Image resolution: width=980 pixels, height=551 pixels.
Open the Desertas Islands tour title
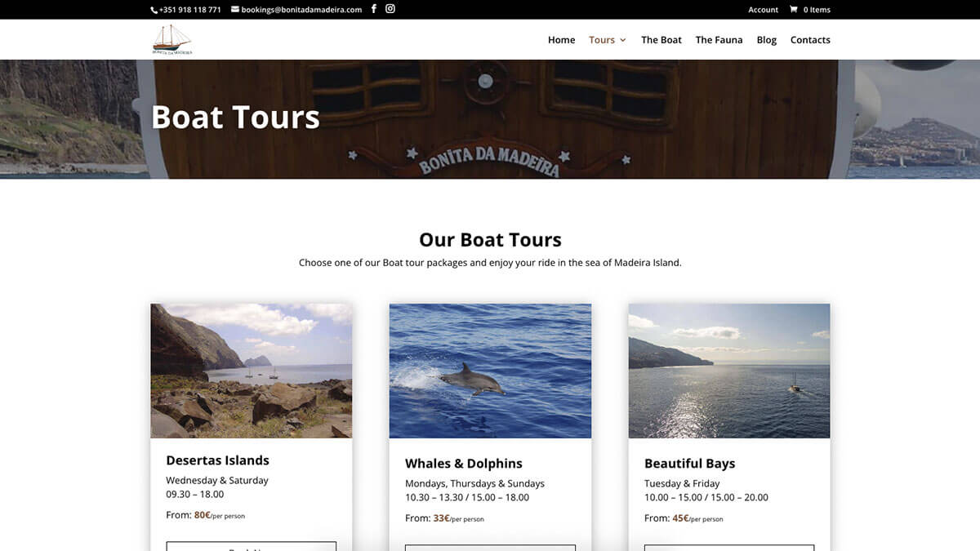pyautogui.click(x=217, y=460)
